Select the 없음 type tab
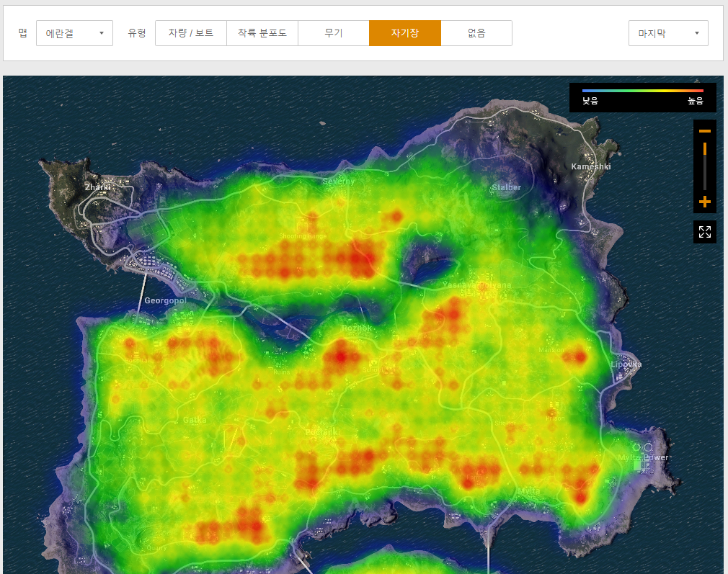This screenshot has width=728, height=574. pyautogui.click(x=476, y=33)
